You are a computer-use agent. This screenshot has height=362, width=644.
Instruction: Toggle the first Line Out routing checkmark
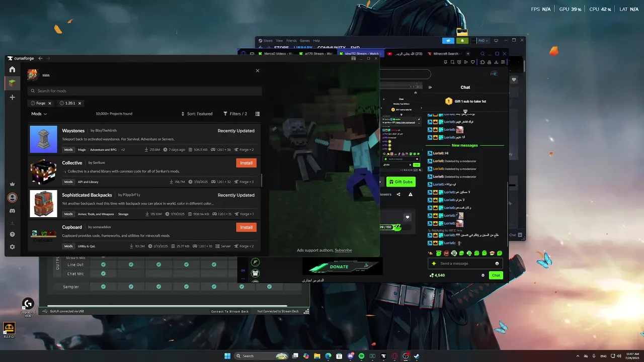point(103,264)
